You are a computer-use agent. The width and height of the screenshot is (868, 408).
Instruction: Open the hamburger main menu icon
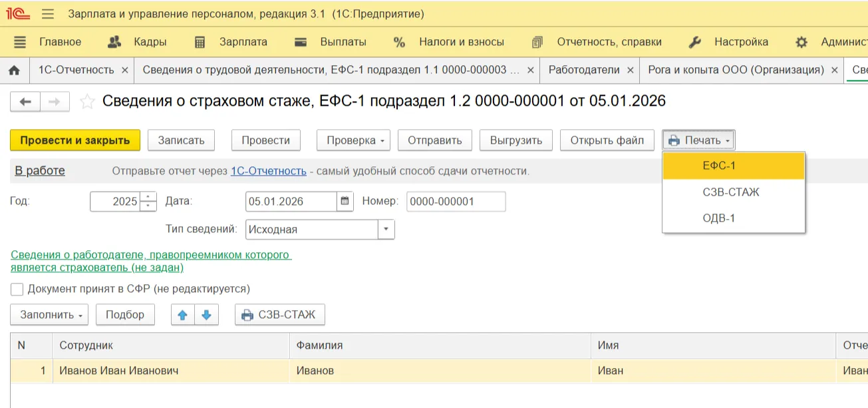47,14
